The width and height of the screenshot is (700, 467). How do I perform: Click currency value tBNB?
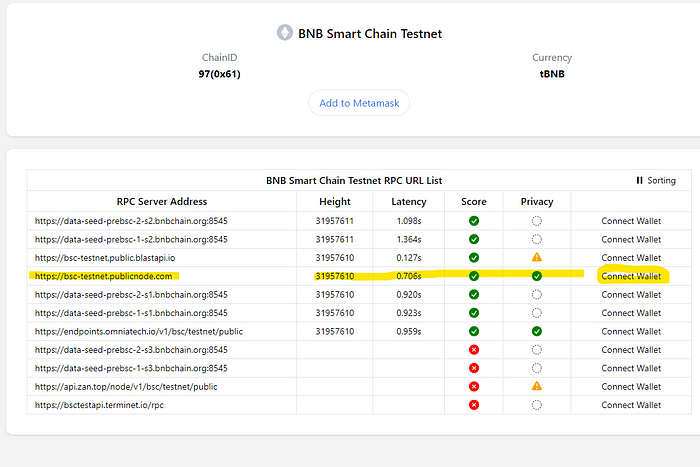(x=552, y=74)
